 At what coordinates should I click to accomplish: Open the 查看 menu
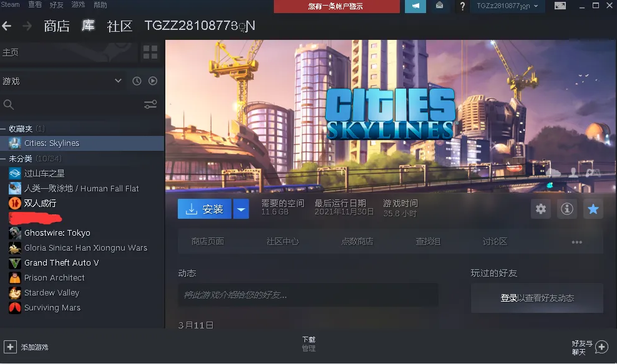coord(35,5)
